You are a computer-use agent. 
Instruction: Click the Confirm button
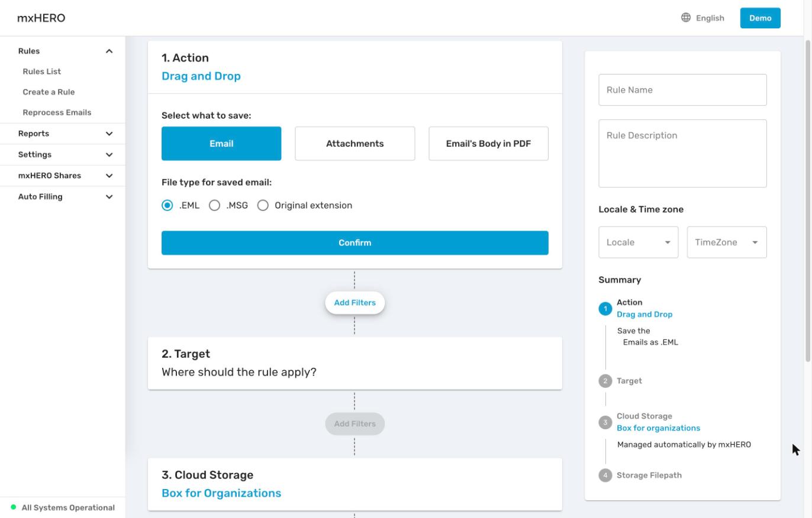(x=355, y=243)
